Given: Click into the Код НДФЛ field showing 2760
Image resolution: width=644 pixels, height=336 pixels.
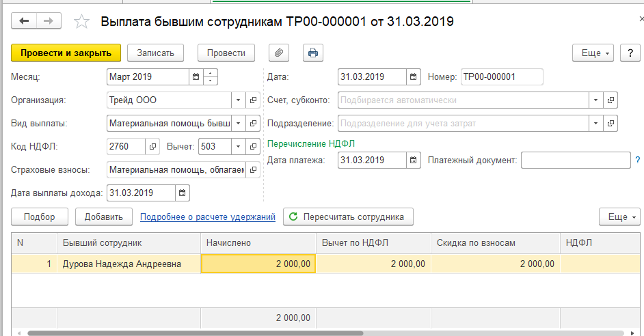Looking at the screenshot, I should (126, 146).
